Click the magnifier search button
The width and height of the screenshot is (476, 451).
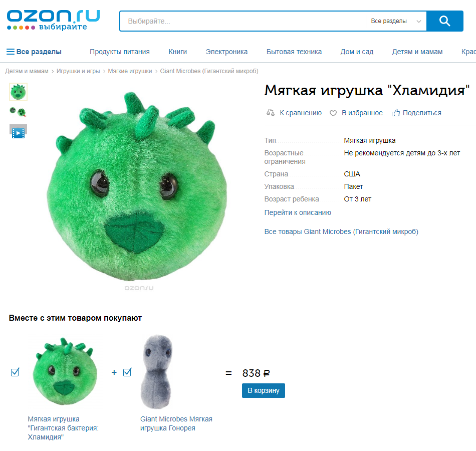(444, 21)
